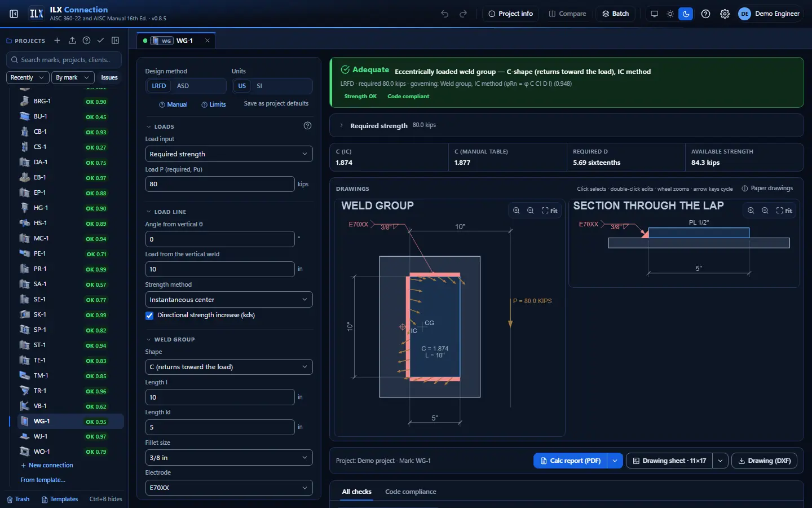
Task: Download Calc report (PDF)
Action: pyautogui.click(x=570, y=461)
